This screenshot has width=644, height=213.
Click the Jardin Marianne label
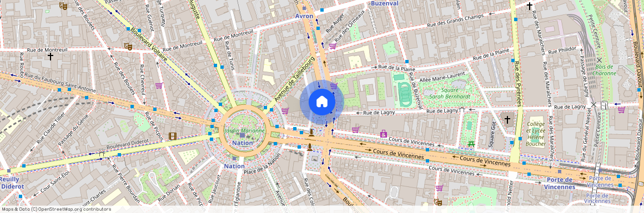pos(244,130)
